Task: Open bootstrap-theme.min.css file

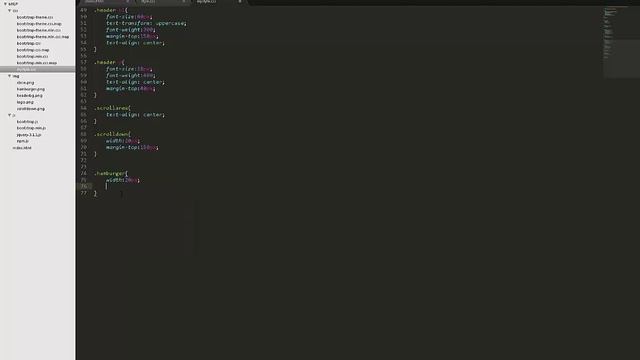Action: point(38,30)
